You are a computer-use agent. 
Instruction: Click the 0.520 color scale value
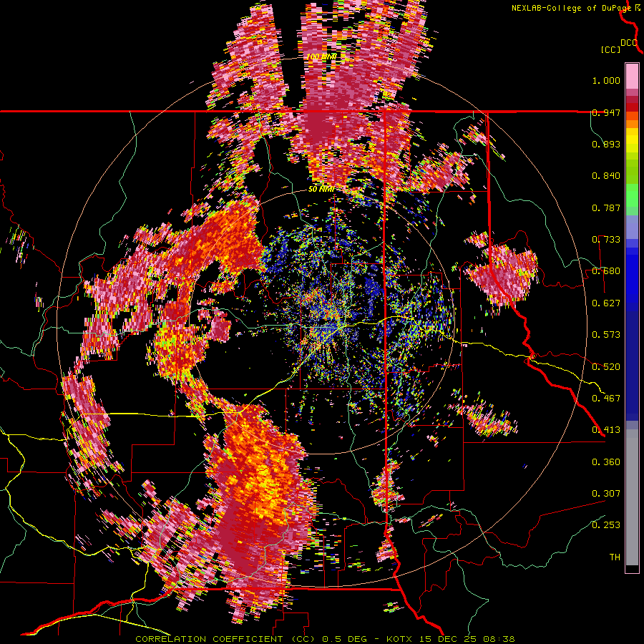click(x=606, y=366)
